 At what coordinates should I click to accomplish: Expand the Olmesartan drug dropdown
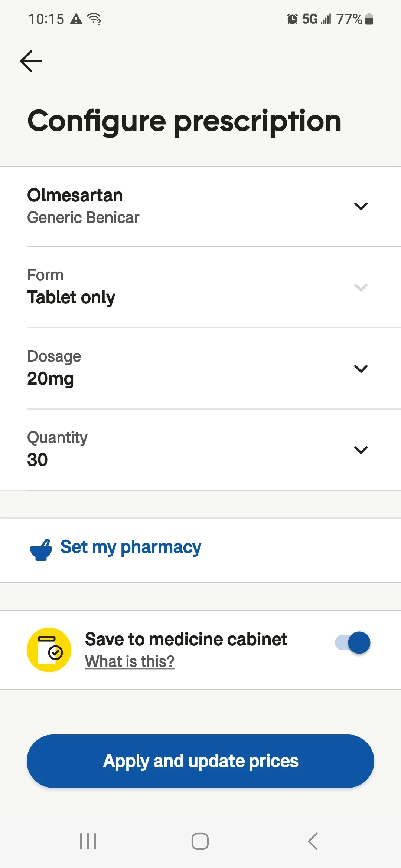click(x=361, y=206)
